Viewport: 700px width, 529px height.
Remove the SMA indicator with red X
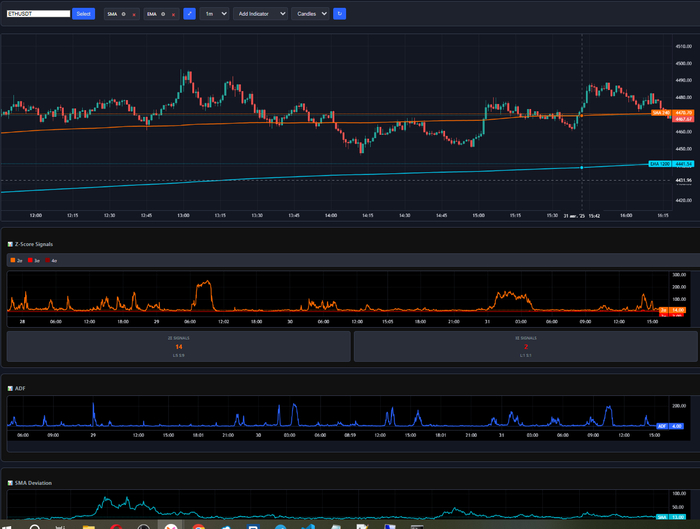pyautogui.click(x=134, y=14)
